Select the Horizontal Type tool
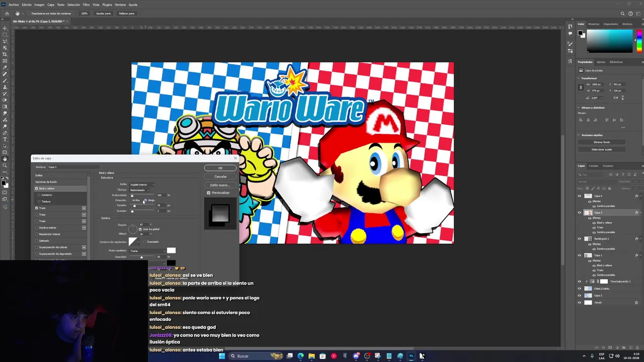Viewport: 644px width, 362px height. [5, 139]
